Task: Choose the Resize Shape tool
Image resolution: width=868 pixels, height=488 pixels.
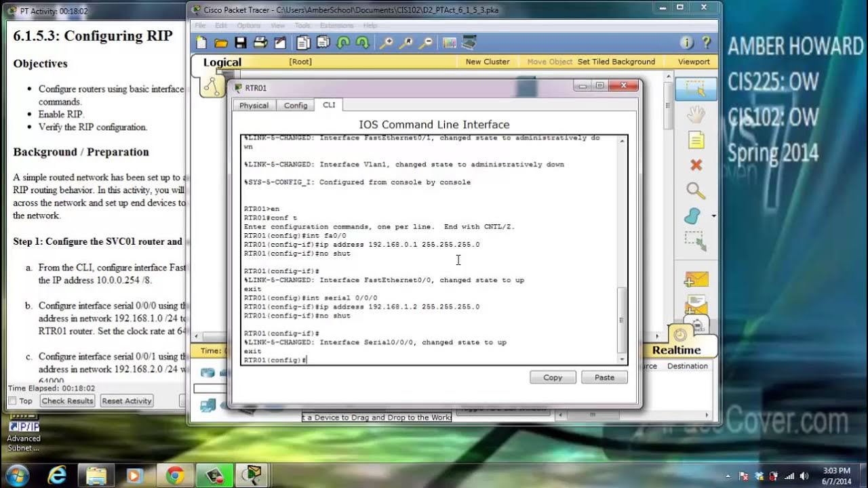Action: (695, 241)
